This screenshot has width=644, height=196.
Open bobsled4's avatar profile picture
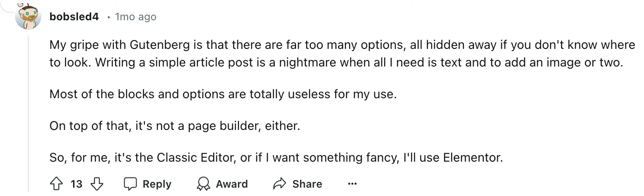(x=29, y=18)
